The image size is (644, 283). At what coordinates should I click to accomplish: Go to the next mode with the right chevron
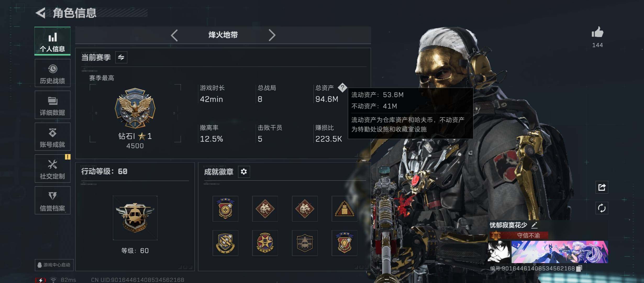tap(272, 35)
